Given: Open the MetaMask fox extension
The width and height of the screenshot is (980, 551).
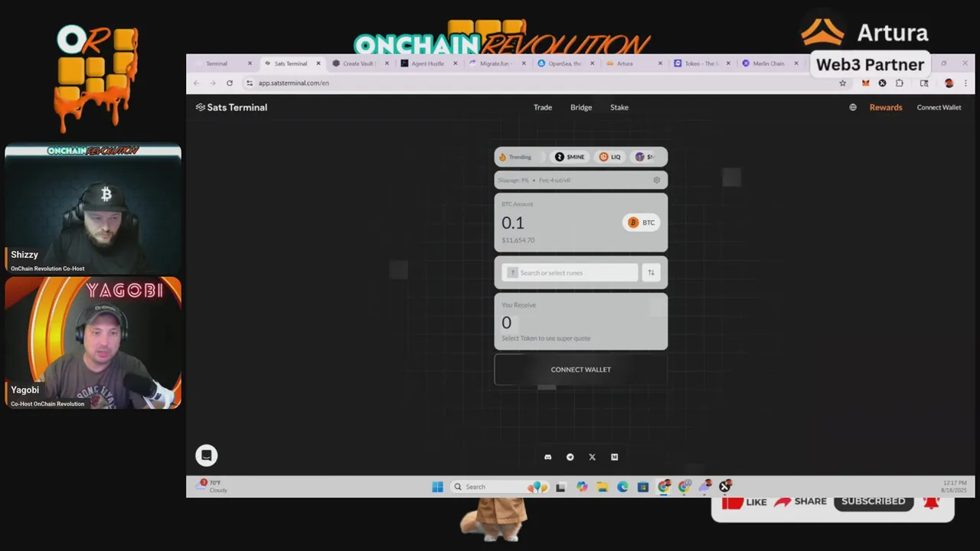Looking at the screenshot, I should [865, 83].
